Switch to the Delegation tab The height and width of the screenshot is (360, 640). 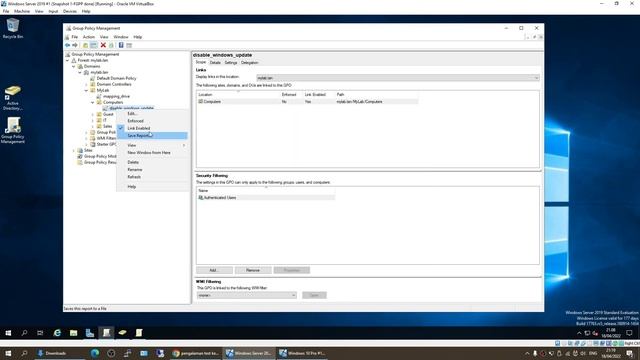click(x=249, y=63)
